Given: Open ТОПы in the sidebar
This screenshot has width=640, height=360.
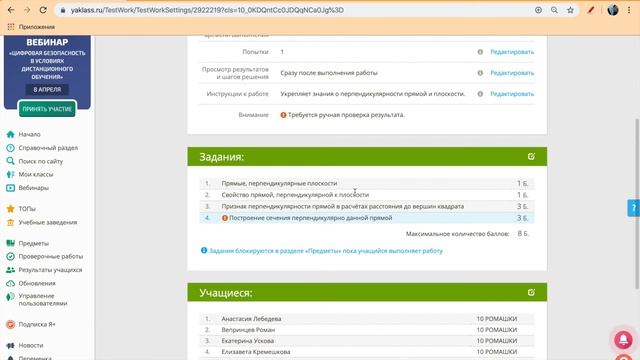Looking at the screenshot, I should pos(27,209).
